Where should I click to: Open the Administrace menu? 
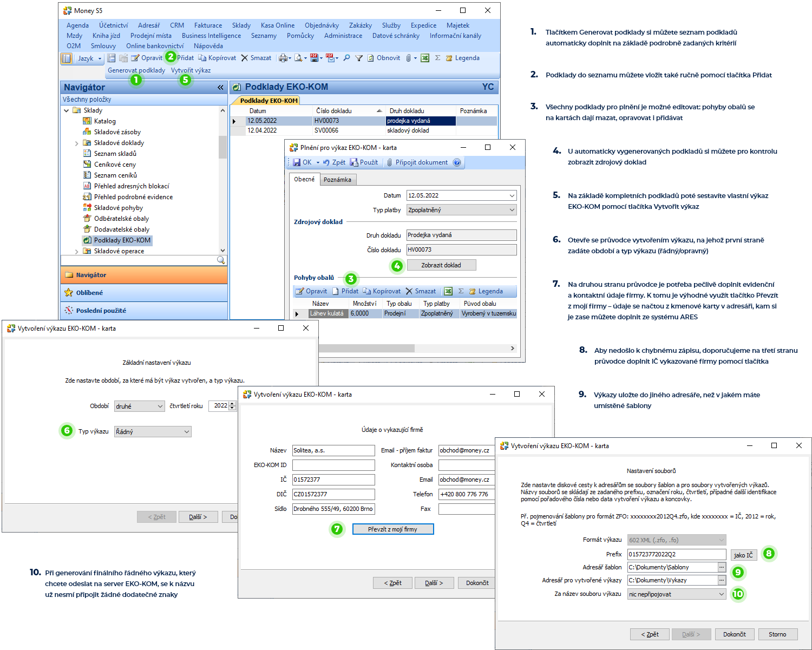343,36
